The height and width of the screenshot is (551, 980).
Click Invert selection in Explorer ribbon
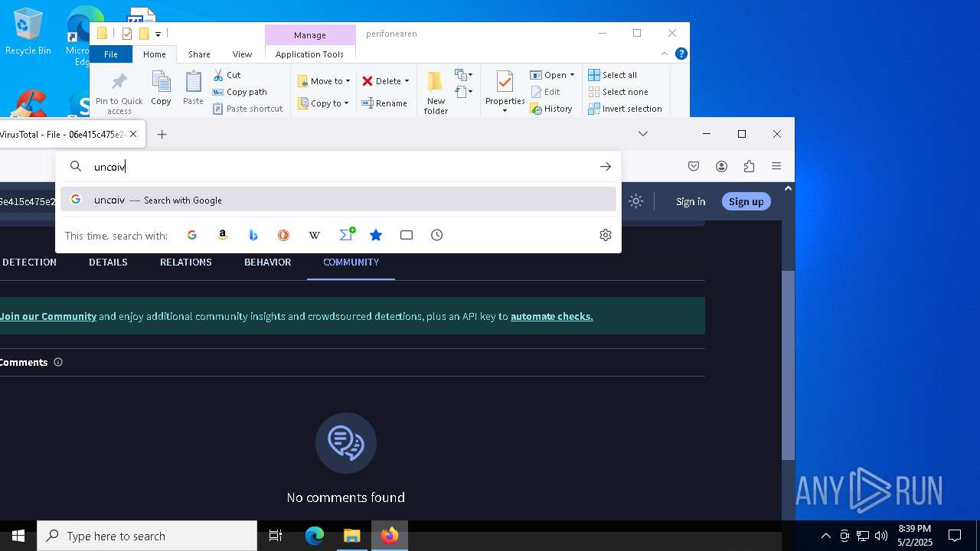click(x=625, y=109)
